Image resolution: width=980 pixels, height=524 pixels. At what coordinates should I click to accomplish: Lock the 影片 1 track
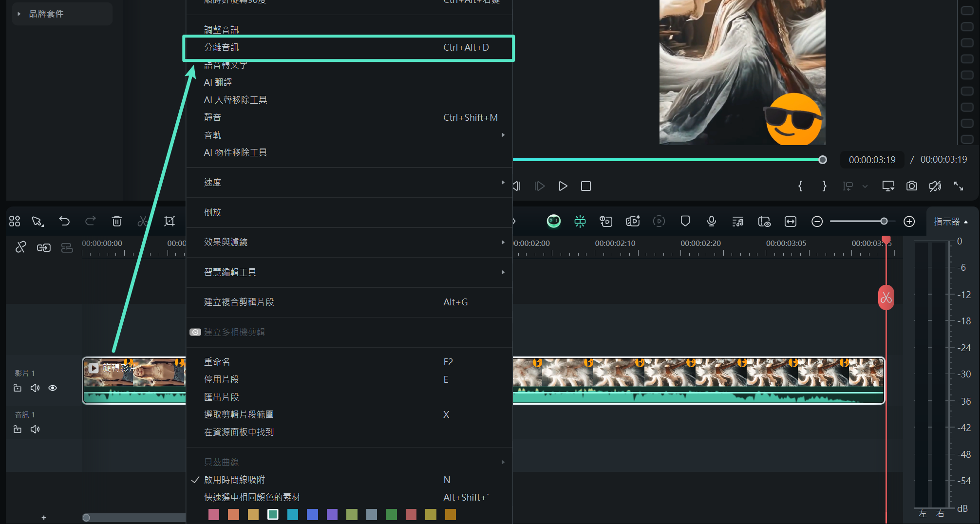click(18, 388)
